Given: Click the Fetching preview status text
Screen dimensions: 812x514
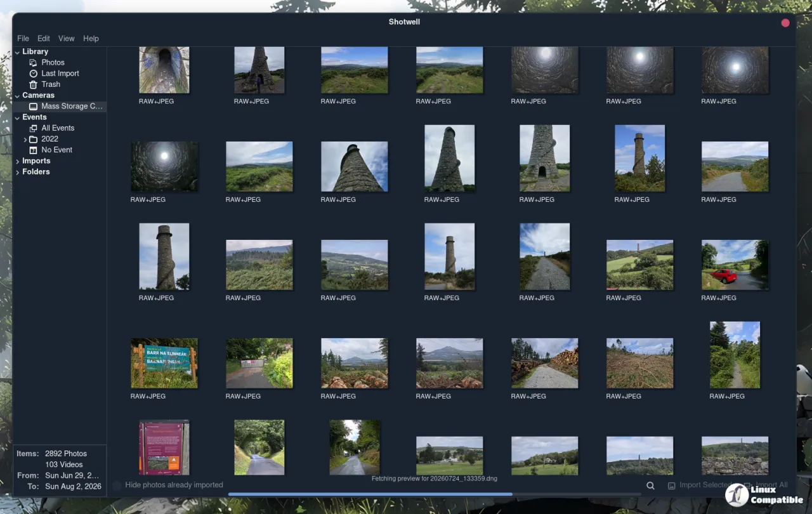Looking at the screenshot, I should click(434, 479).
